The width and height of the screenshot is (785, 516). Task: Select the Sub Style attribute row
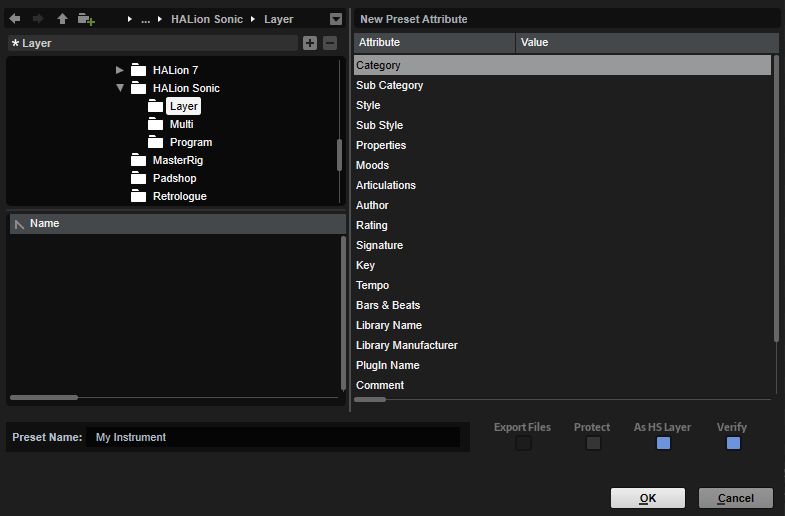click(x=563, y=125)
